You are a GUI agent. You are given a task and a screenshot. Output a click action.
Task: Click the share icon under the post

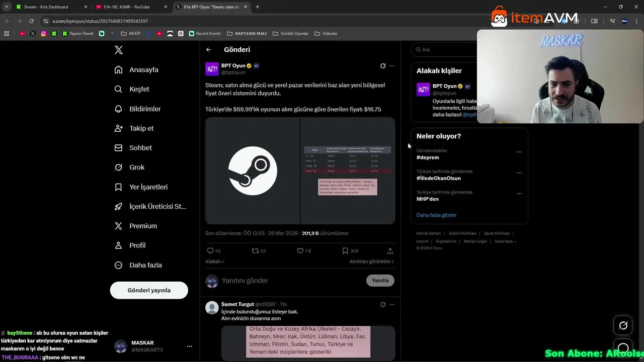[390, 250]
